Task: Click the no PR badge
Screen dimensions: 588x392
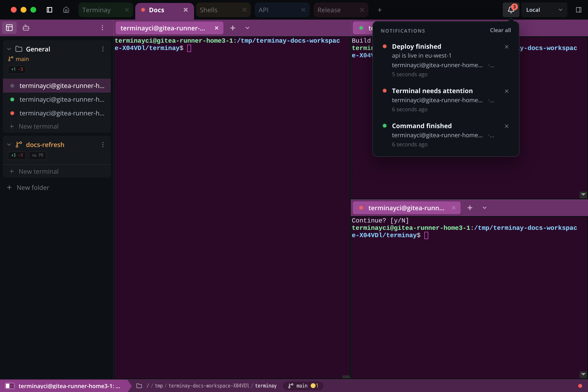Action: point(37,155)
